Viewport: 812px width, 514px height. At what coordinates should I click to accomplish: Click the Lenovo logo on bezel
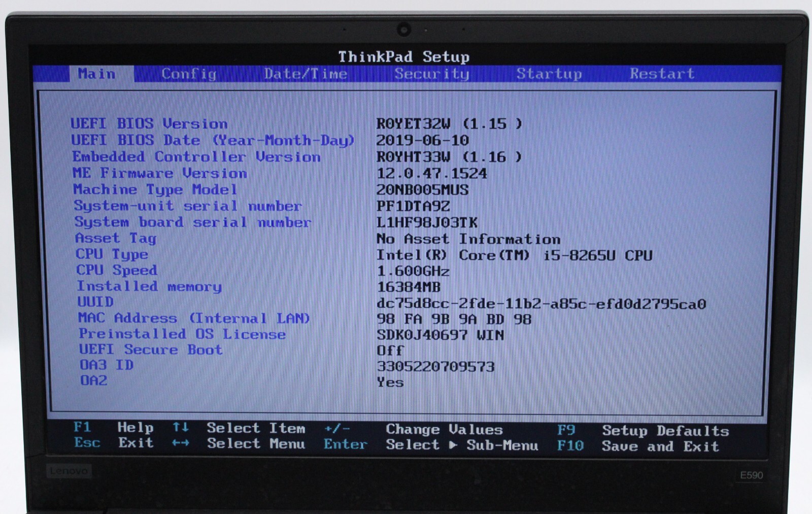(x=69, y=471)
